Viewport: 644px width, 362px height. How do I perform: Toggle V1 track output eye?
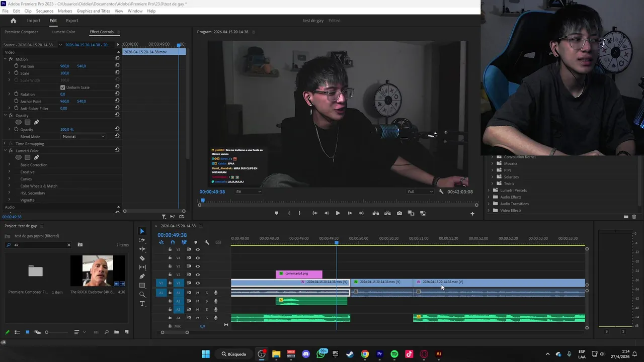point(197,283)
